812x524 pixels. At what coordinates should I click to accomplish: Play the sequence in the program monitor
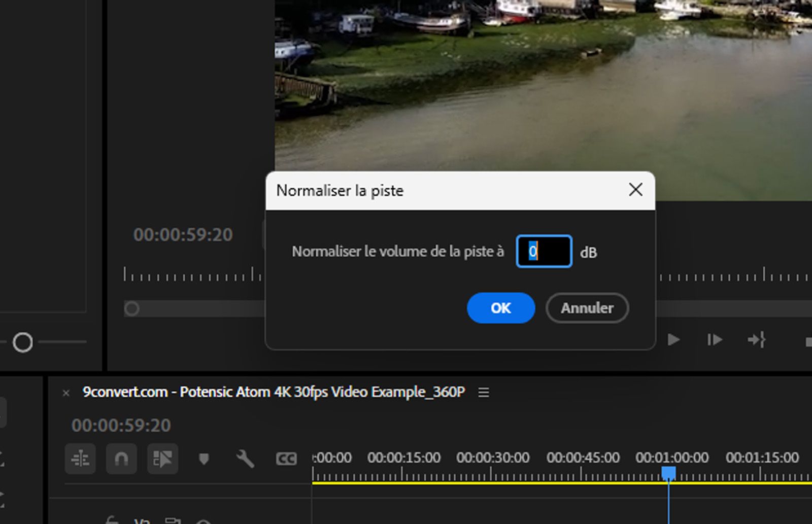point(673,340)
